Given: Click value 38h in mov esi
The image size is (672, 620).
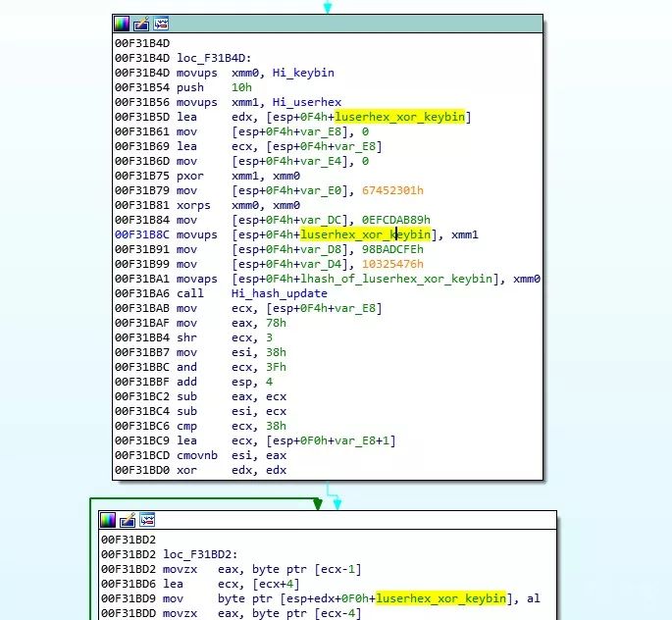Looking at the screenshot, I should coord(276,352).
